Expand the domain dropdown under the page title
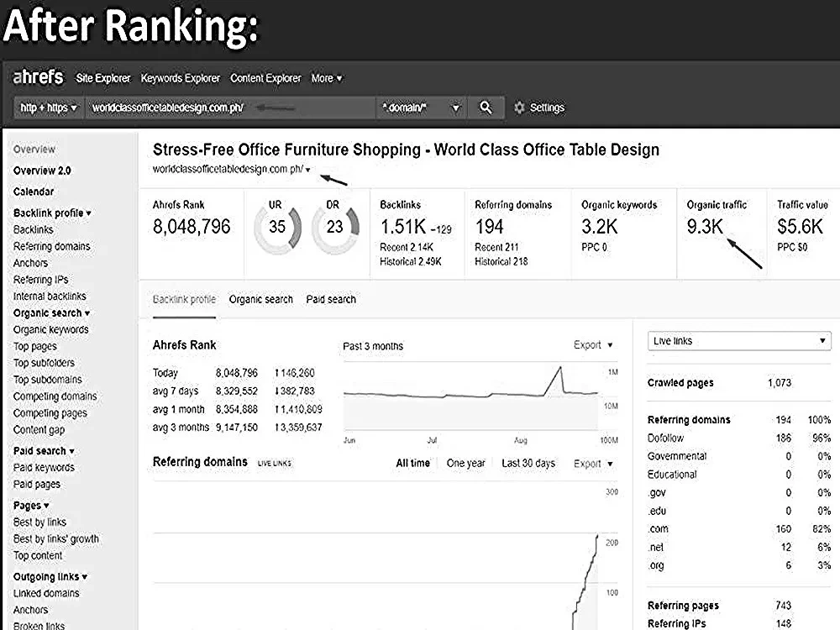Screen dimensions: 840x630 click(x=308, y=170)
